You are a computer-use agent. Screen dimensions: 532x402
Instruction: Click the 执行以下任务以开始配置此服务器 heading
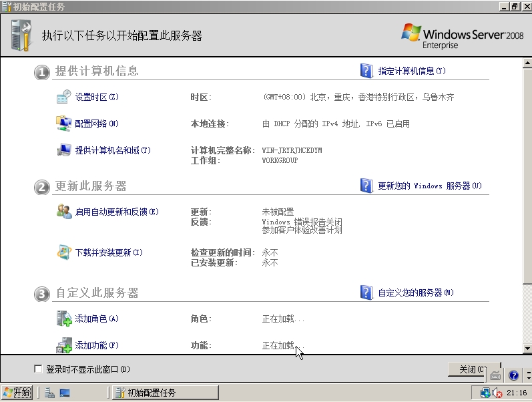point(121,35)
